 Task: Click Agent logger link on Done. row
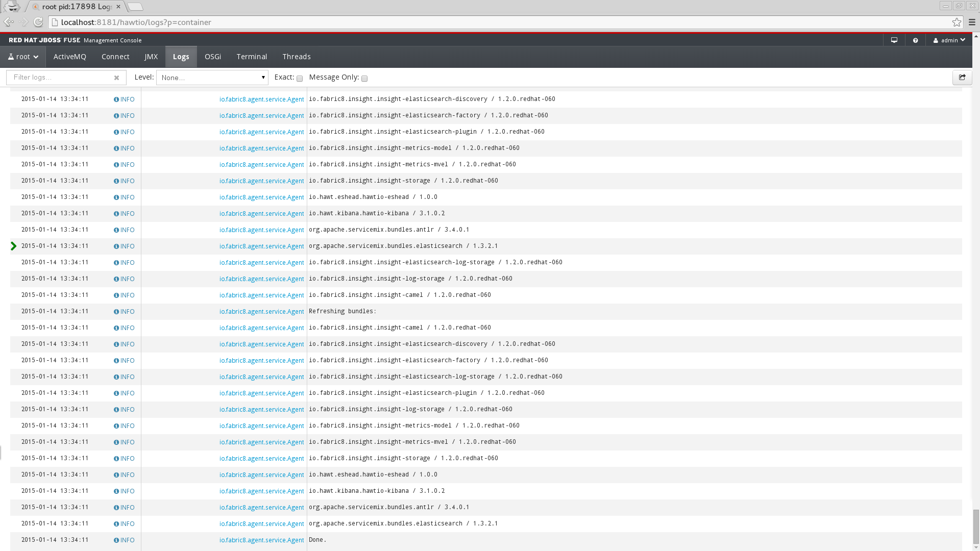[x=261, y=540]
